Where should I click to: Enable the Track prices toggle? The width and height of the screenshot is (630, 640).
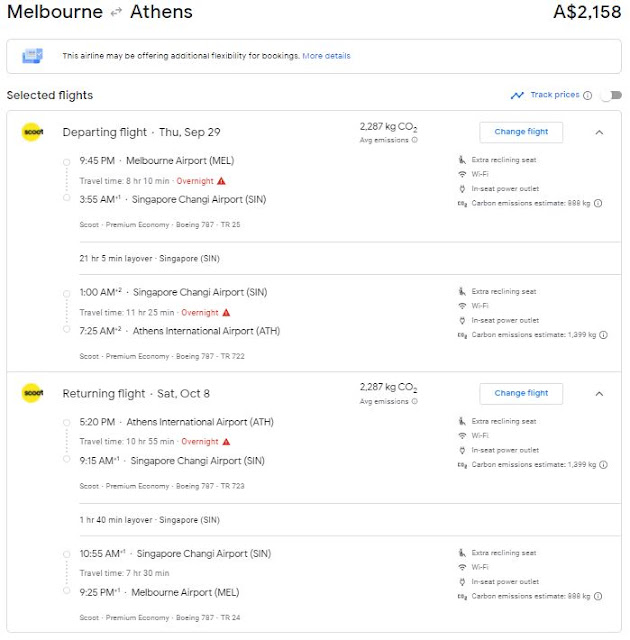pos(608,96)
